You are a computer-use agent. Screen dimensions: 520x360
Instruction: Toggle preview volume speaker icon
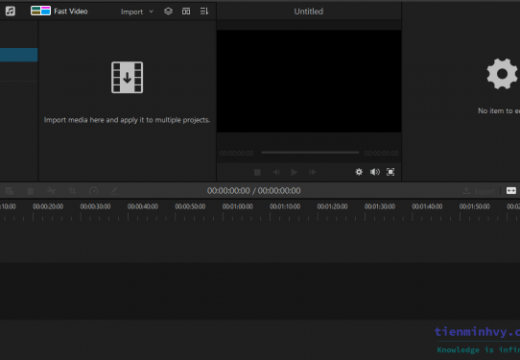tap(375, 172)
